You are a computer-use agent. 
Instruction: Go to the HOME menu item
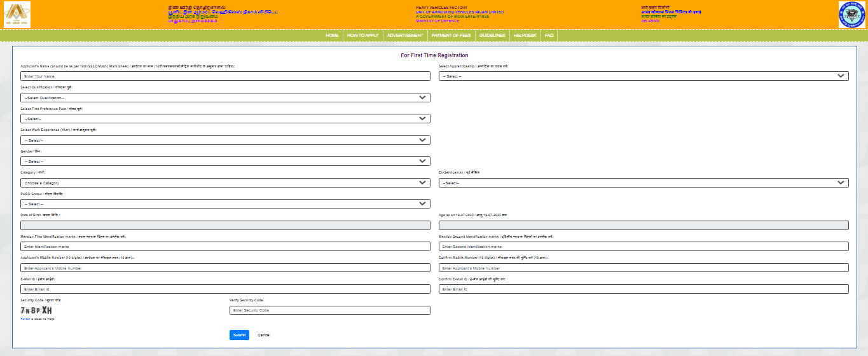[332, 36]
